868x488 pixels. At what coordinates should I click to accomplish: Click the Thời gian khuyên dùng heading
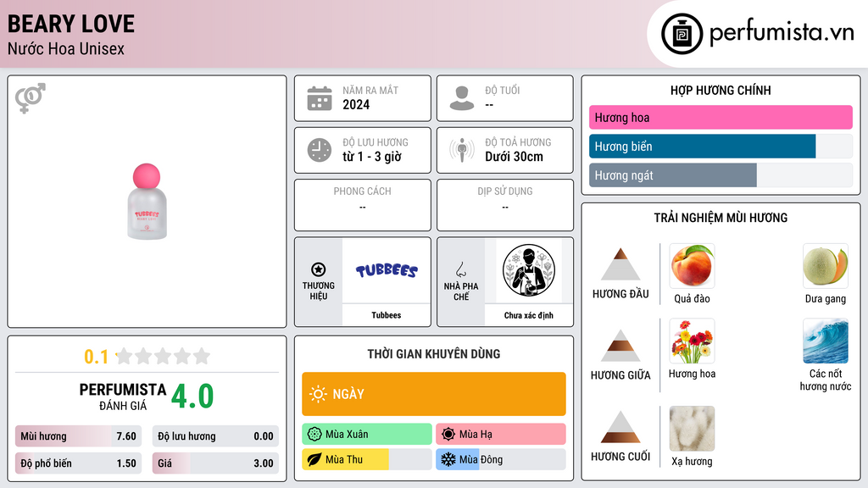click(x=434, y=353)
